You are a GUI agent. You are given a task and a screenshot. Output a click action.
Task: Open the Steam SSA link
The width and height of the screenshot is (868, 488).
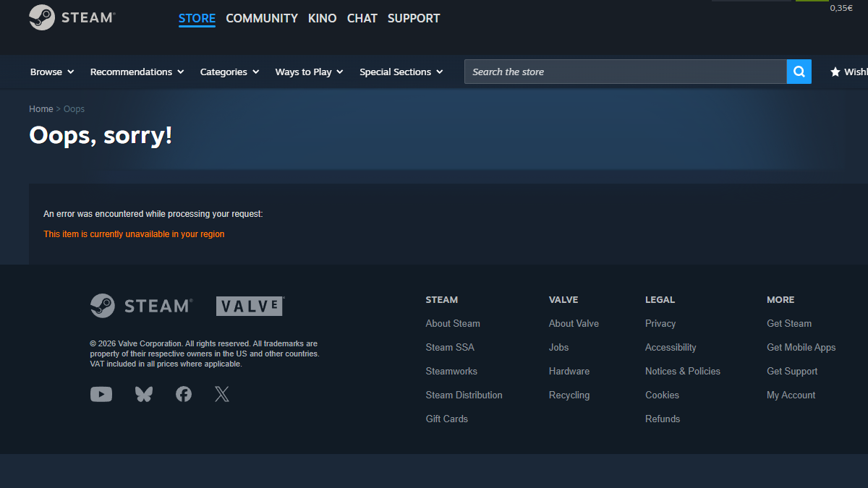click(x=450, y=347)
